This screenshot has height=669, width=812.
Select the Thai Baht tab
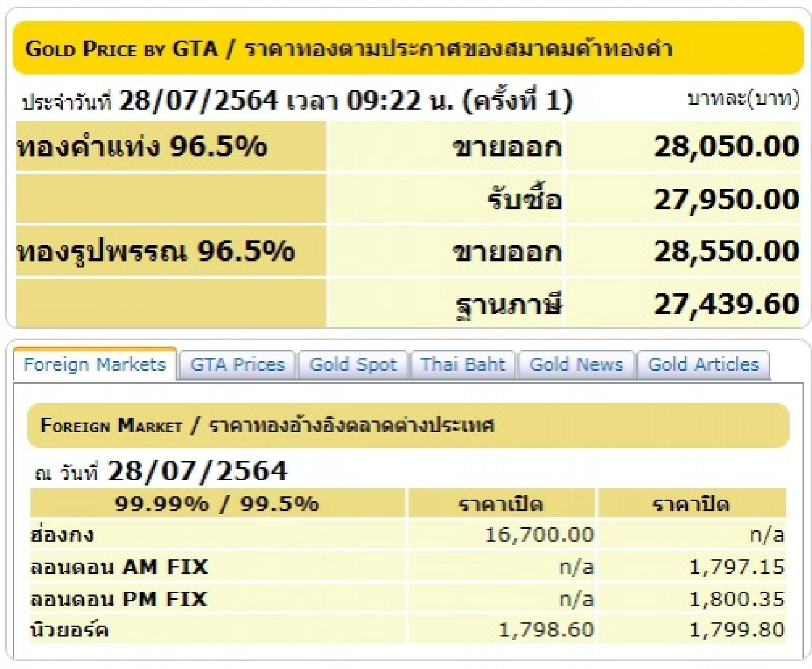[463, 364]
